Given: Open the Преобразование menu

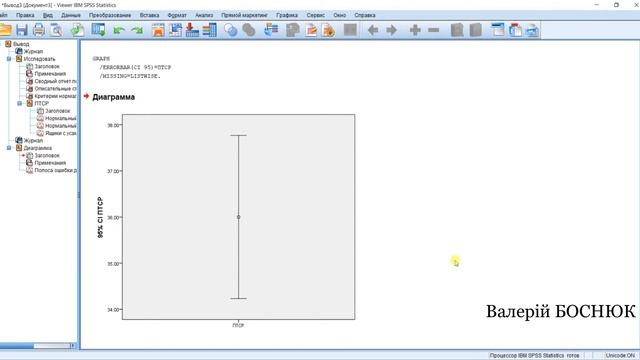Looking at the screenshot, I should pyautogui.click(x=110, y=15).
